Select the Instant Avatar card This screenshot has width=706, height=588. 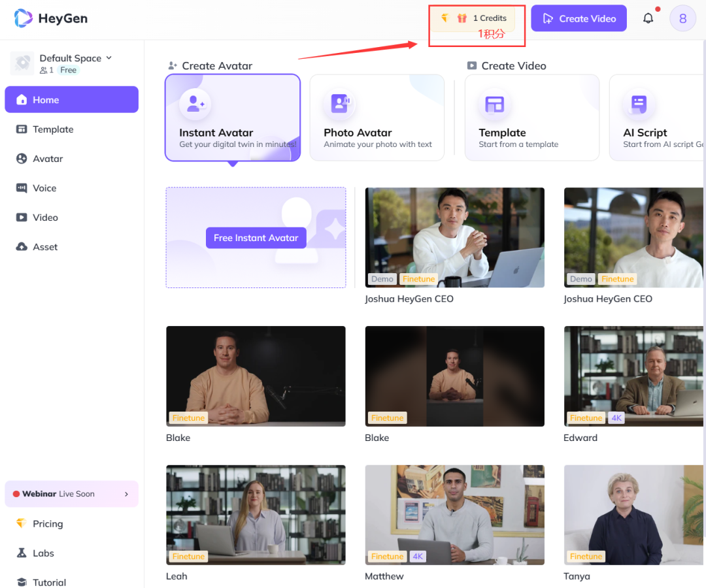point(232,118)
